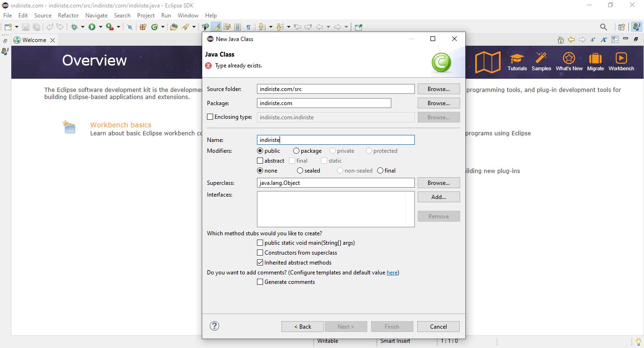Check public static void main stub
The width and height of the screenshot is (644, 348).
pyautogui.click(x=260, y=243)
